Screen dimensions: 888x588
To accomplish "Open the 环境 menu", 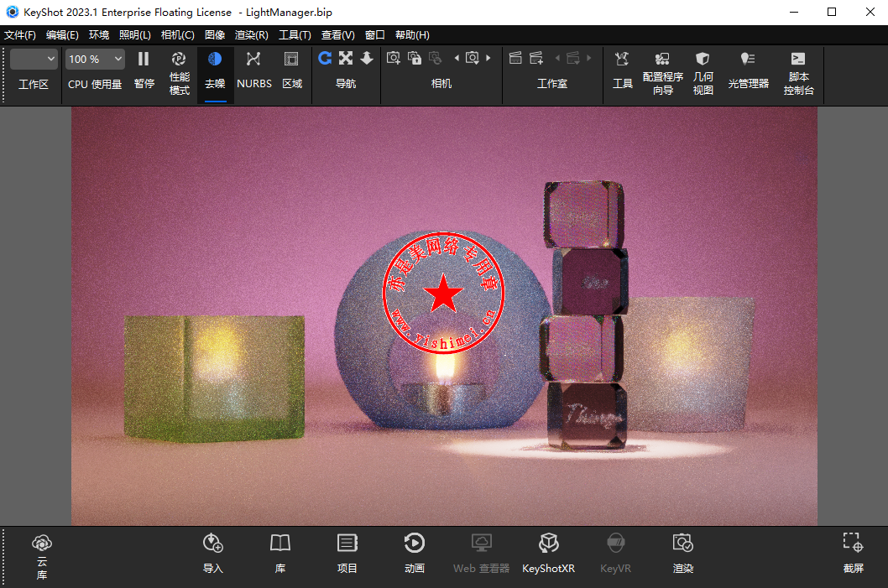I will (99, 35).
